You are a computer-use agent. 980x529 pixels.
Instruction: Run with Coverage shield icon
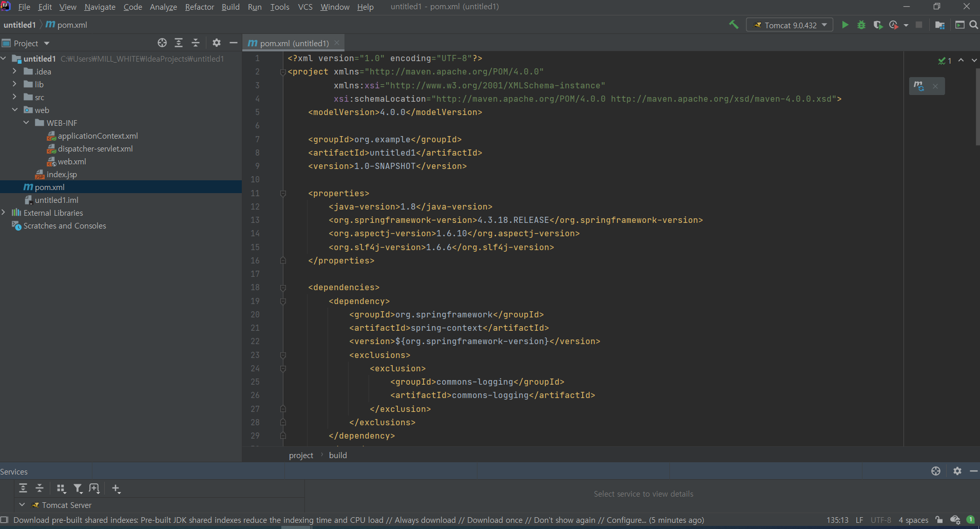(878, 25)
